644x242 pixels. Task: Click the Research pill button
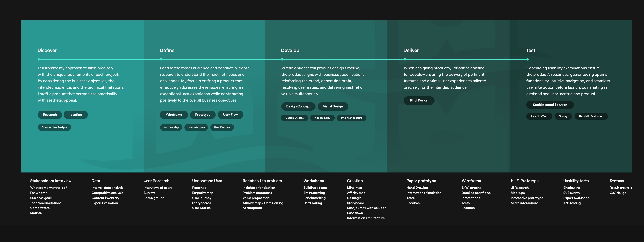[x=50, y=115]
